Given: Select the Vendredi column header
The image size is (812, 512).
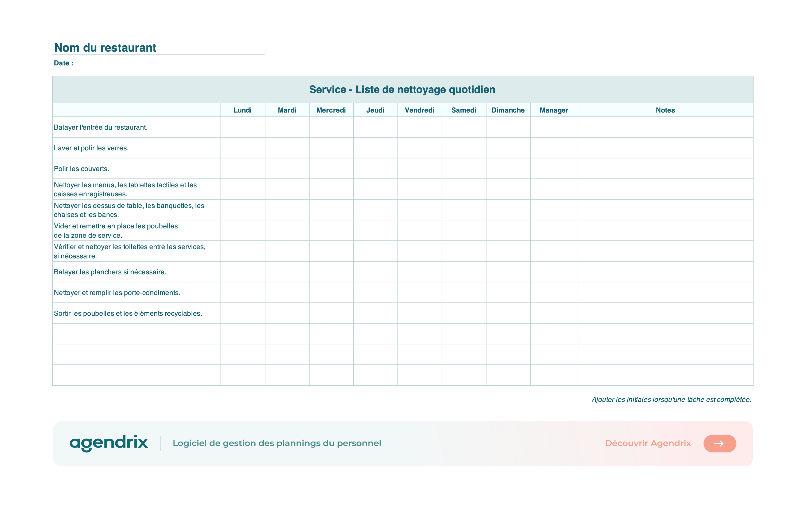Looking at the screenshot, I should coord(420,110).
